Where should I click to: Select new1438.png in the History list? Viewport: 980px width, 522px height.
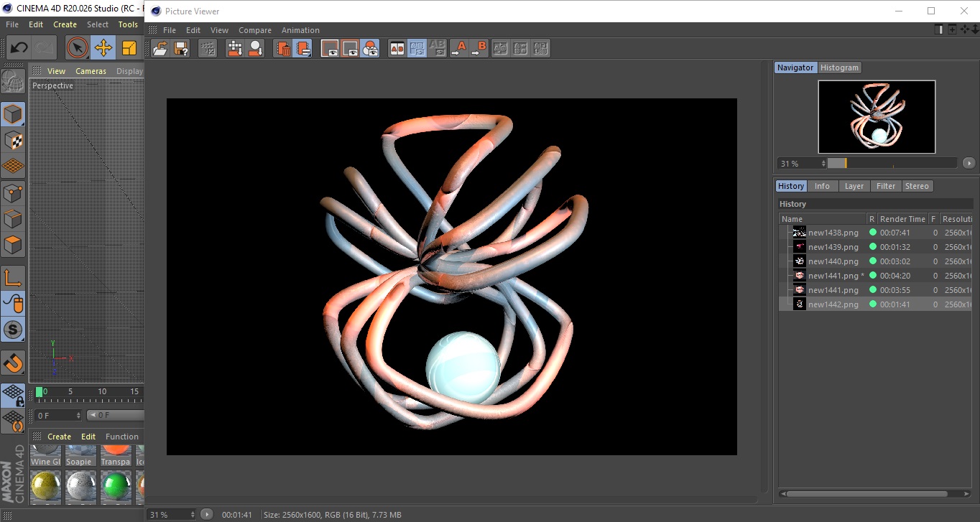833,233
